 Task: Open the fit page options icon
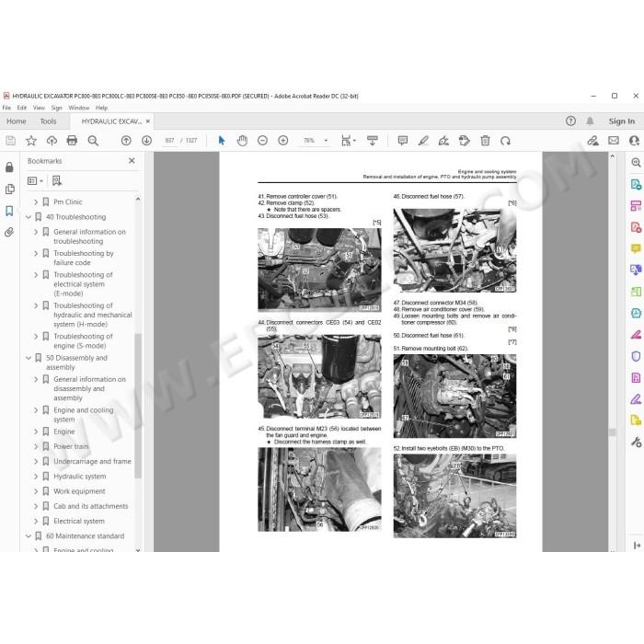(x=349, y=141)
